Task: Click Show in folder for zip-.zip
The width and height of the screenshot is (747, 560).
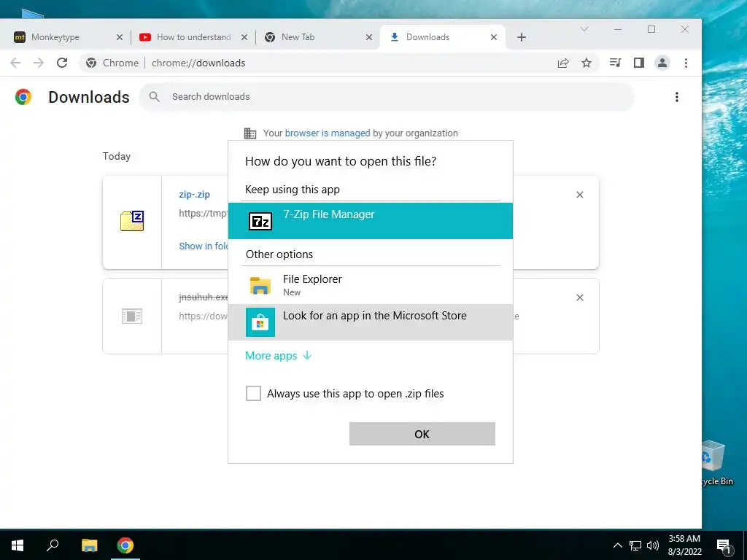Action: (x=204, y=246)
